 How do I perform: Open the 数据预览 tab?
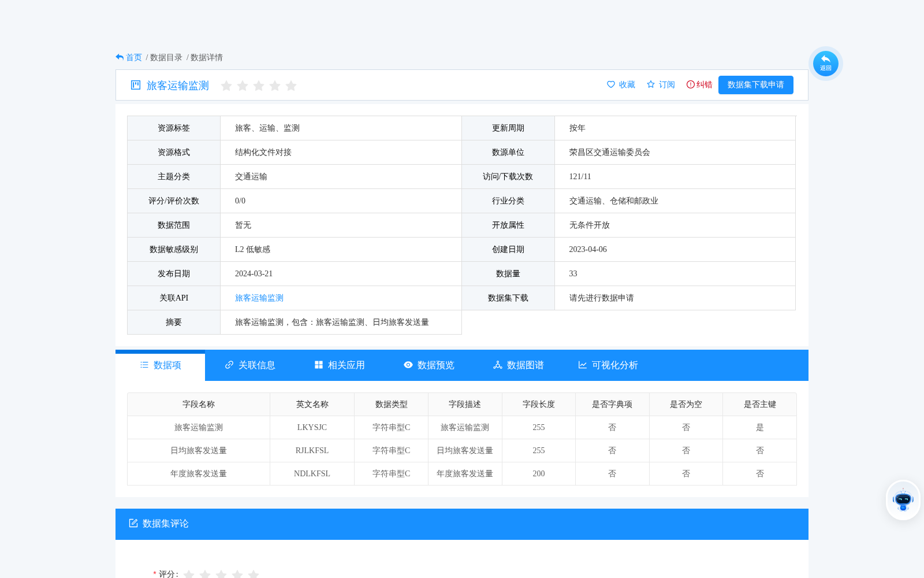(x=429, y=365)
